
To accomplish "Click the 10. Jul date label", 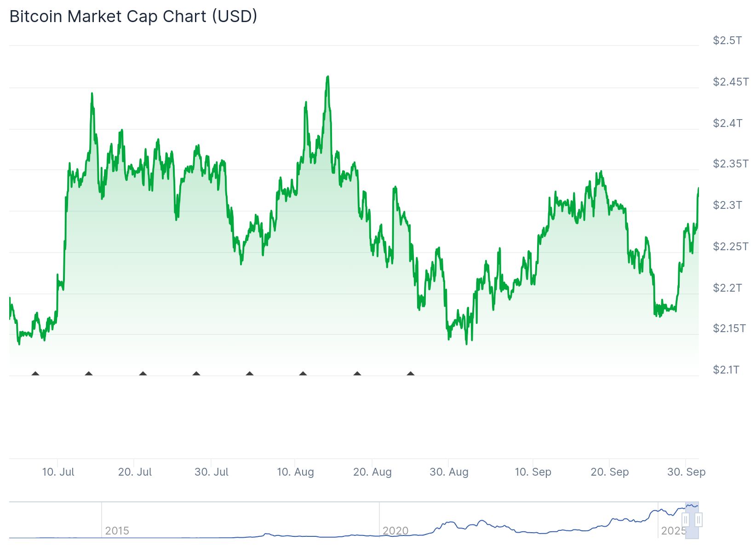I will [x=58, y=472].
